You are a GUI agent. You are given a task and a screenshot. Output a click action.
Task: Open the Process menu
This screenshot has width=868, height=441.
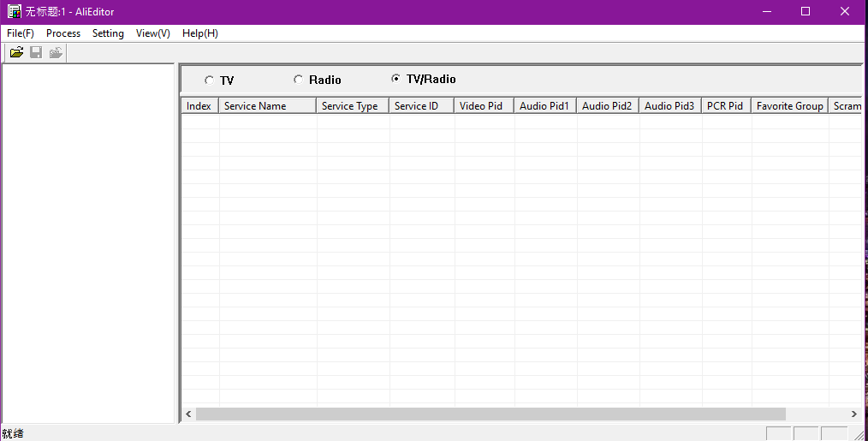pyautogui.click(x=63, y=33)
